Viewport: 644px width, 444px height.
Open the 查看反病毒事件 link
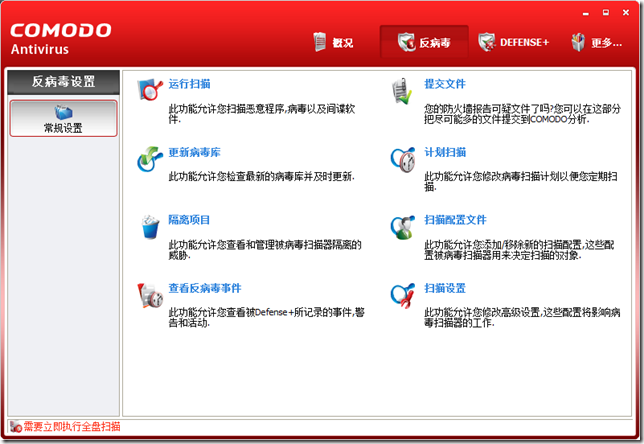click(205, 288)
